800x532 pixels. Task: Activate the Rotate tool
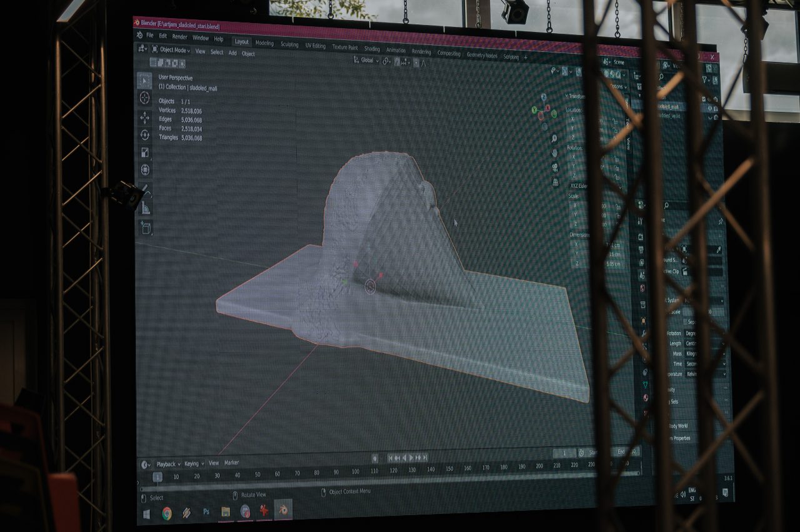click(x=144, y=135)
